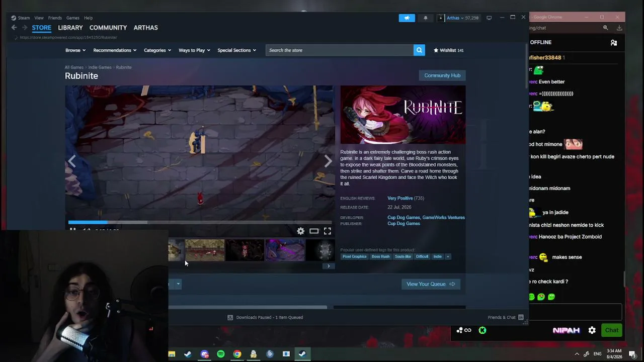Click Steam's forward navigation arrow
This screenshot has height=362, width=644.
pyautogui.click(x=24, y=28)
